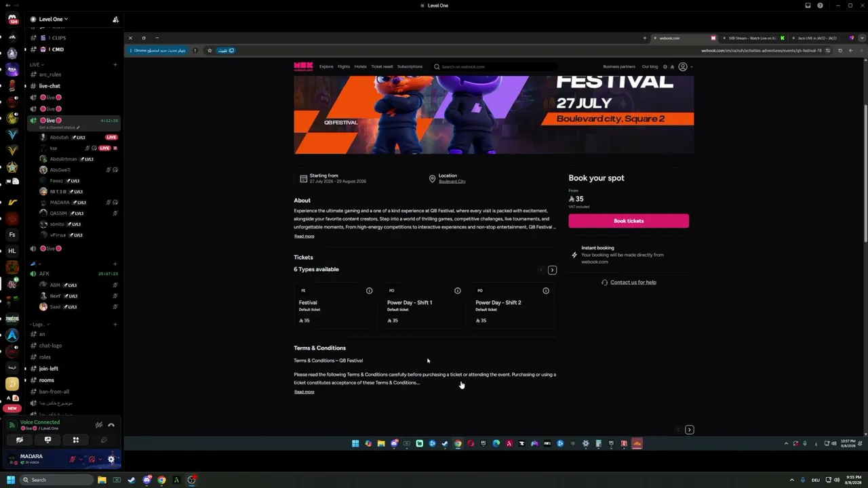Click the Book tickets button
This screenshot has height=488, width=868.
629,221
